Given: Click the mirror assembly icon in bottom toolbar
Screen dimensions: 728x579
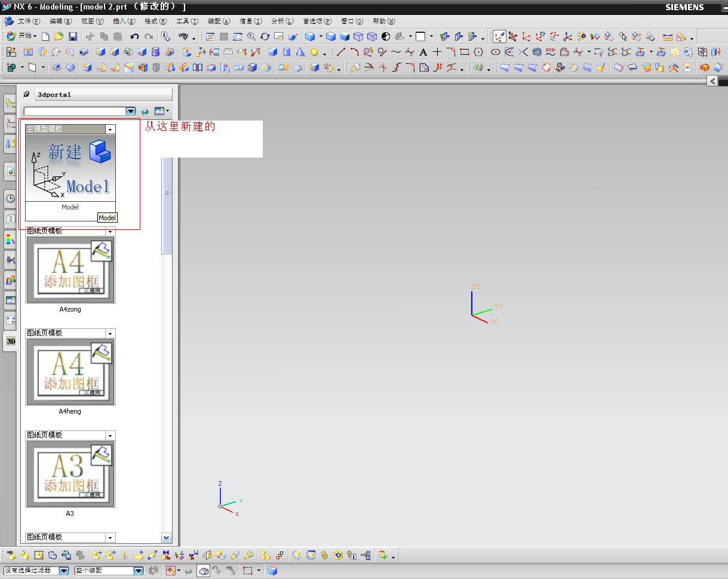Looking at the screenshot, I should click(x=166, y=555).
